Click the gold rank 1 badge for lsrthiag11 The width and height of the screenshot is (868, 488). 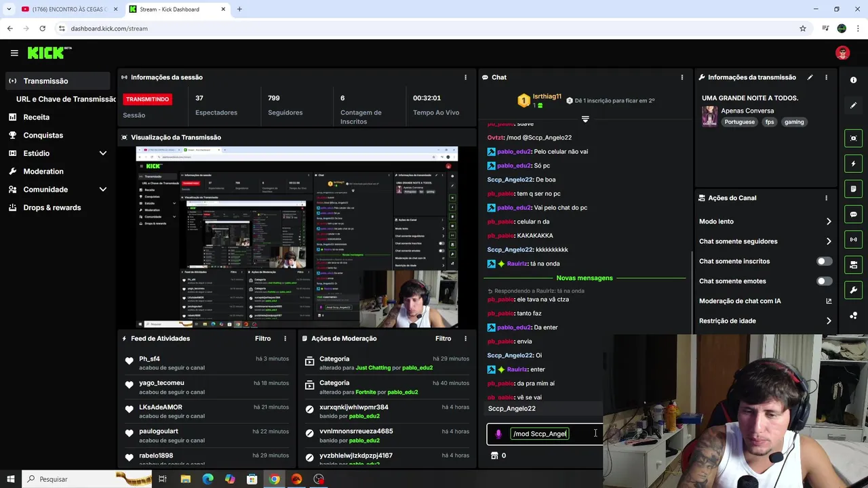pos(524,101)
